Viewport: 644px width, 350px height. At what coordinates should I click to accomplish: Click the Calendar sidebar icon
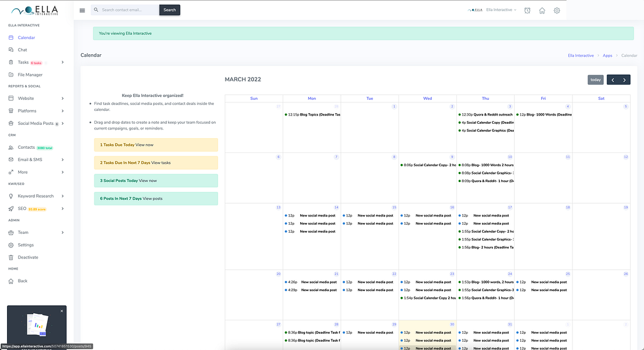coord(11,37)
